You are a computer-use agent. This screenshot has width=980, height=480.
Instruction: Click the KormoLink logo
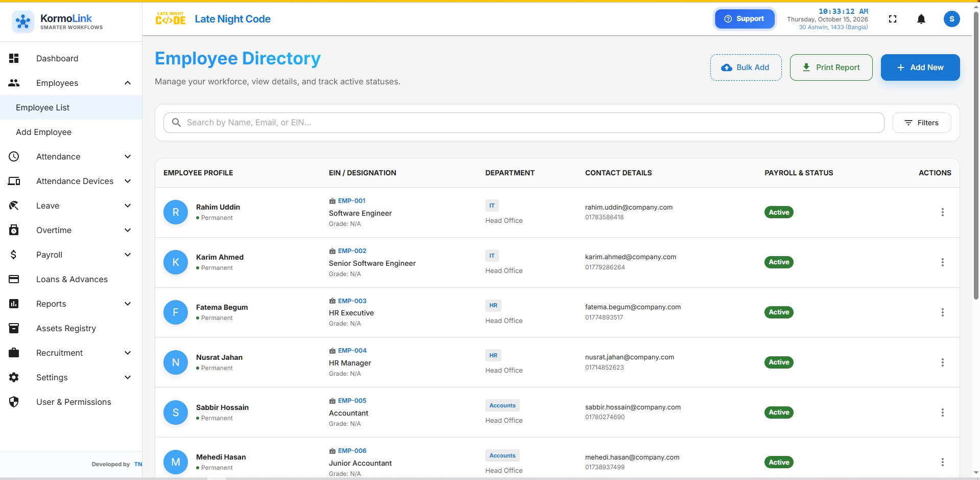(57, 21)
